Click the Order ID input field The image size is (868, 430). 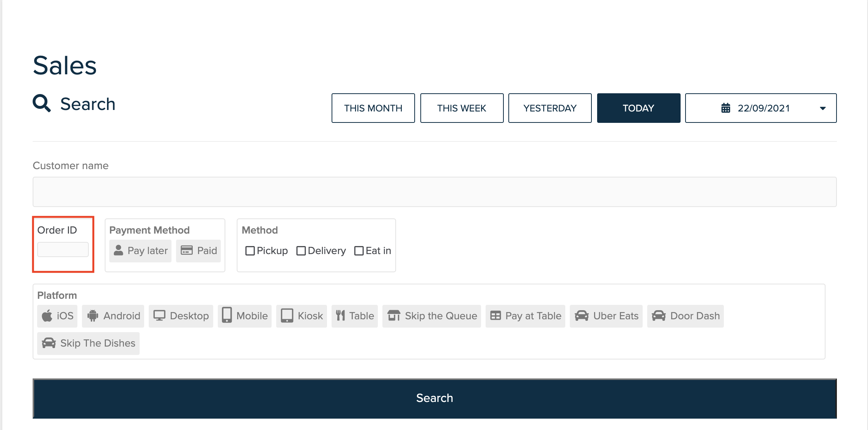pyautogui.click(x=63, y=249)
